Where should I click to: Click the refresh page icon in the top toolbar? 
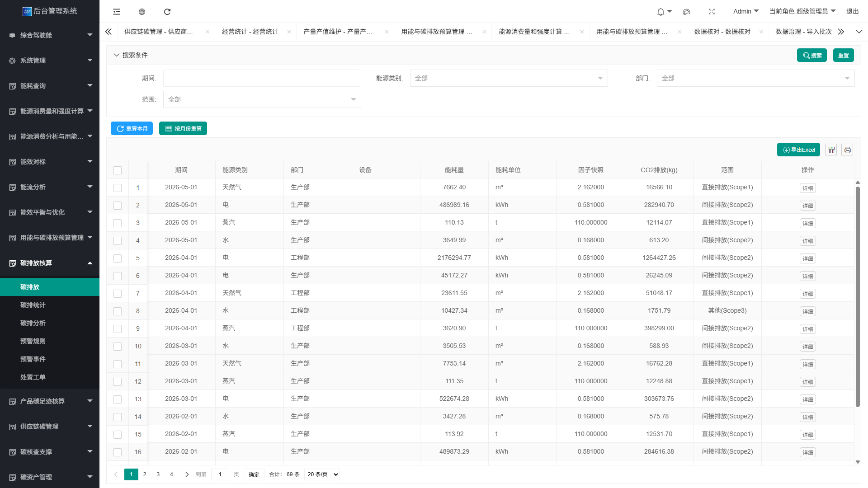[x=167, y=12]
